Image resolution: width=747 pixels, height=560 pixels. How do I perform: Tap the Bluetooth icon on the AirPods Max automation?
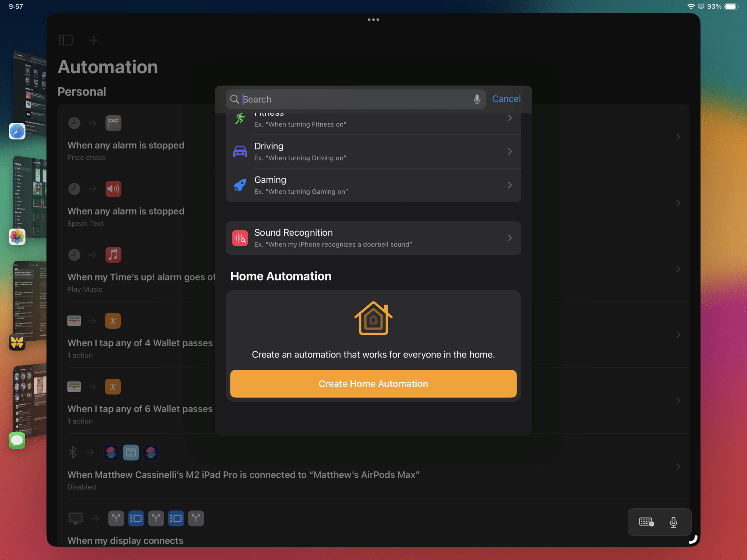[74, 452]
